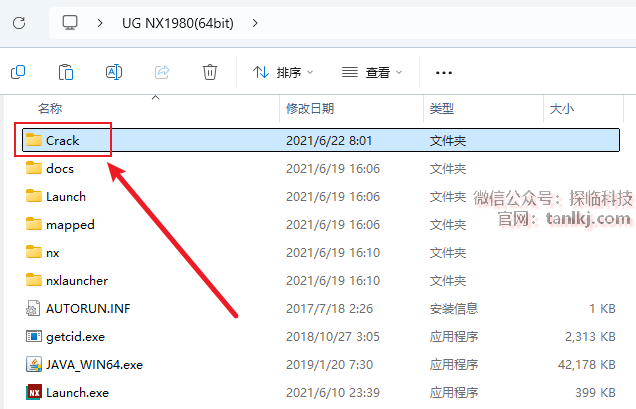Screen dimensions: 636x409
Task: Click the 399 KB size value
Action: 595,392
